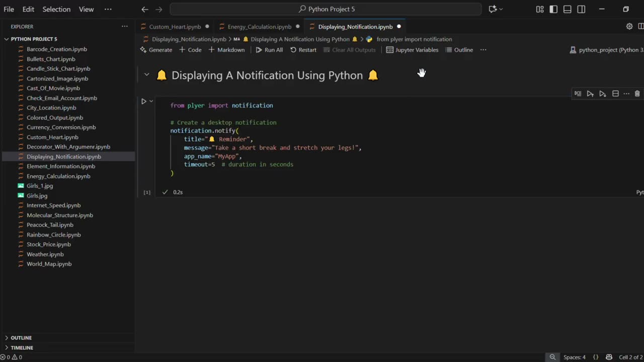
Task: Show more menu bar items ellipsis
Action: coord(108,9)
